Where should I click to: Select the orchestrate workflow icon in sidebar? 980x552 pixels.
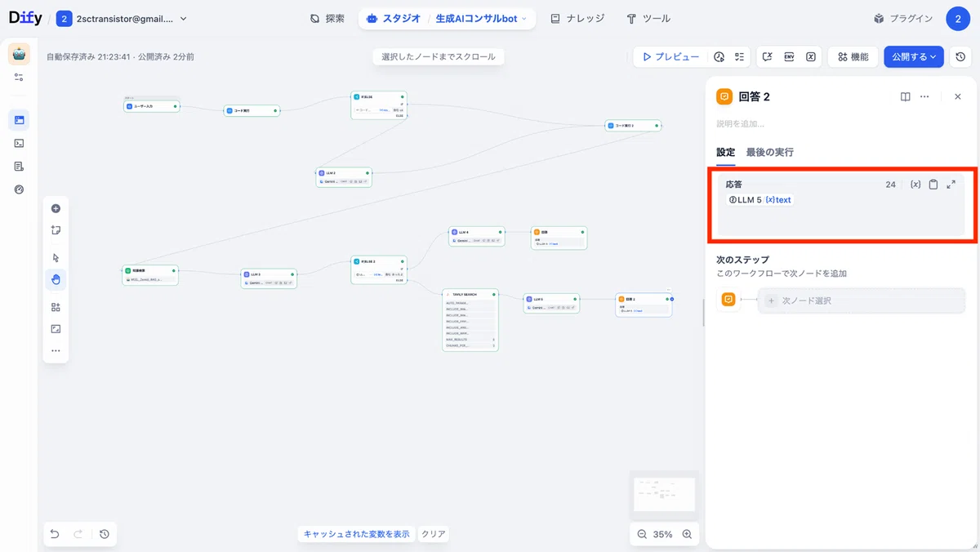19,120
